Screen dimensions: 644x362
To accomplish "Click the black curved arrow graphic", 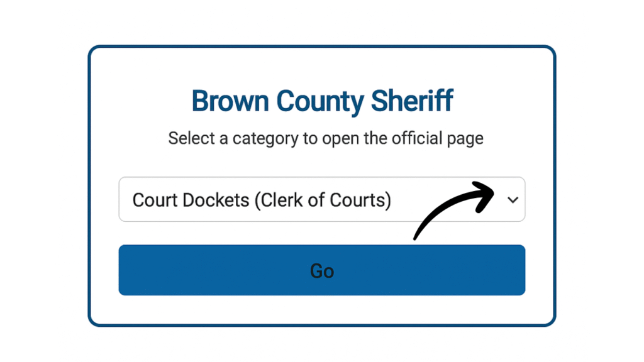I will tap(453, 214).
